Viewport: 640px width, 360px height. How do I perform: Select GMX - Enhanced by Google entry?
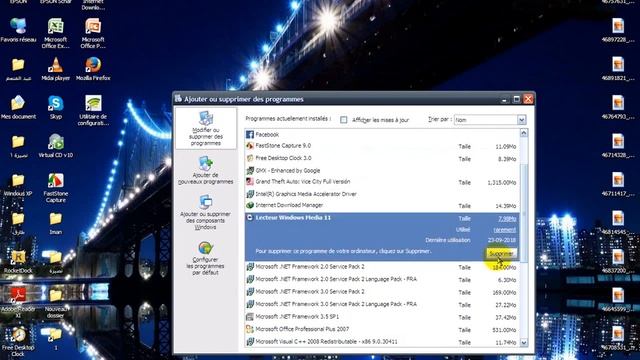(x=382, y=171)
